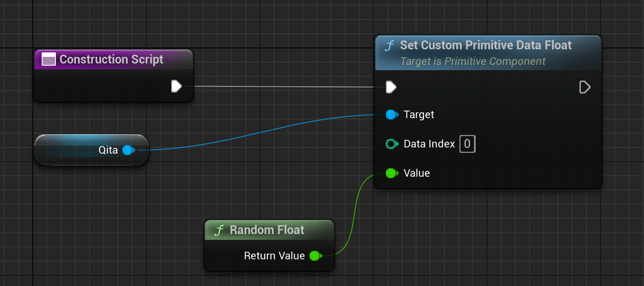The height and width of the screenshot is (286, 644).
Task: Click the function icon on Set Custom Primitive Data Float
Action: click(x=390, y=46)
